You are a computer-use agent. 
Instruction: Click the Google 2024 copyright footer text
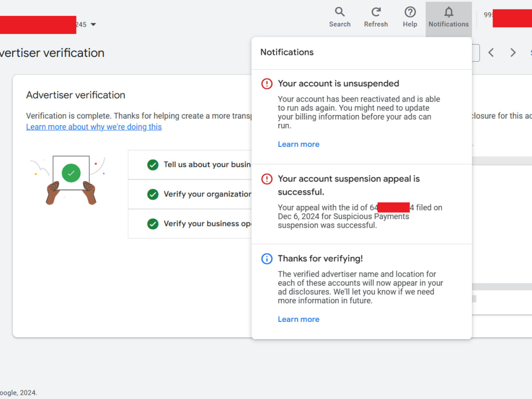coord(18,393)
